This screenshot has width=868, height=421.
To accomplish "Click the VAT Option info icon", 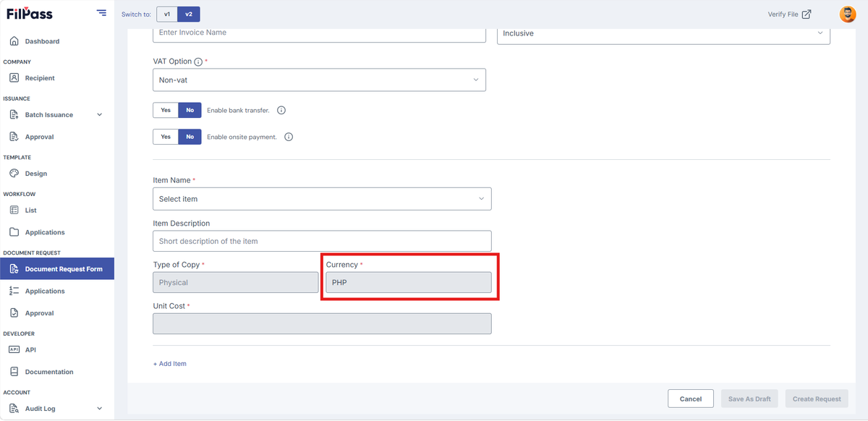I will click(198, 62).
